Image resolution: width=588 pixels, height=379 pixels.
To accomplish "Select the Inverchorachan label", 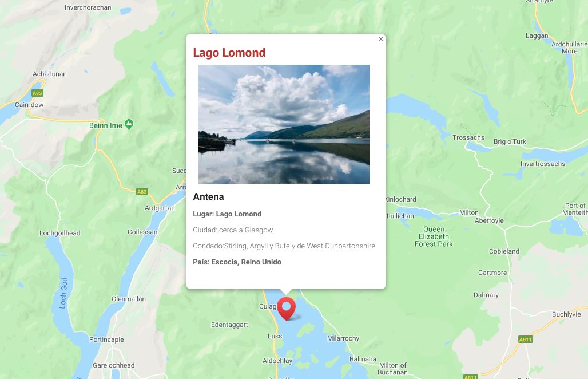I will pos(88,7).
